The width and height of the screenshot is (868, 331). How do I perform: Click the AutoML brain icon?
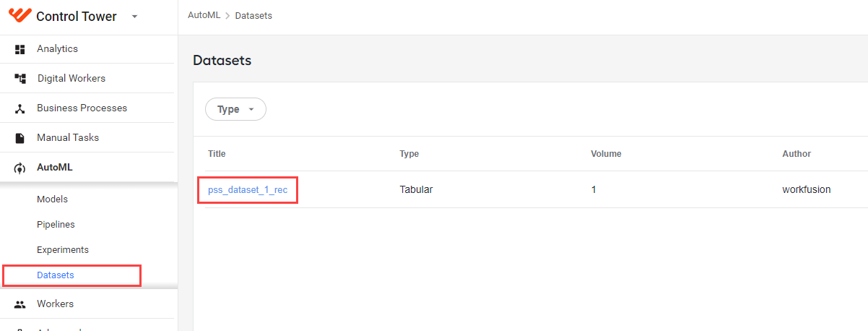(20, 168)
